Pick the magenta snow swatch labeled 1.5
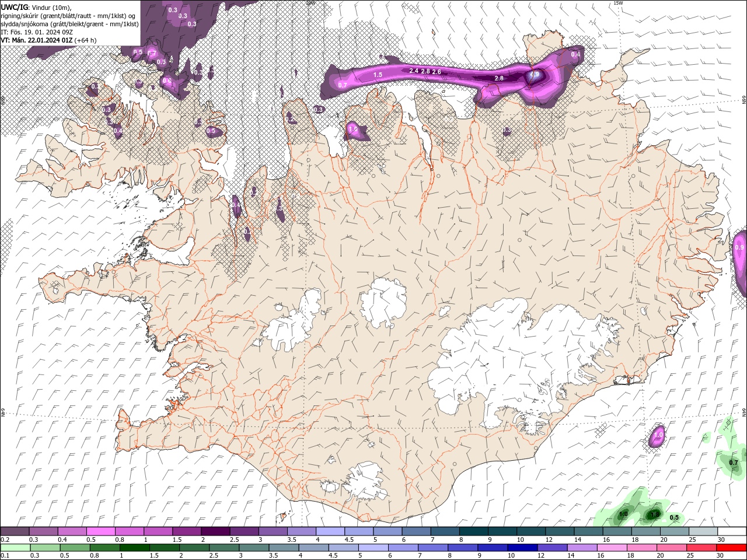747x560 pixels. pyautogui.click(x=186, y=531)
